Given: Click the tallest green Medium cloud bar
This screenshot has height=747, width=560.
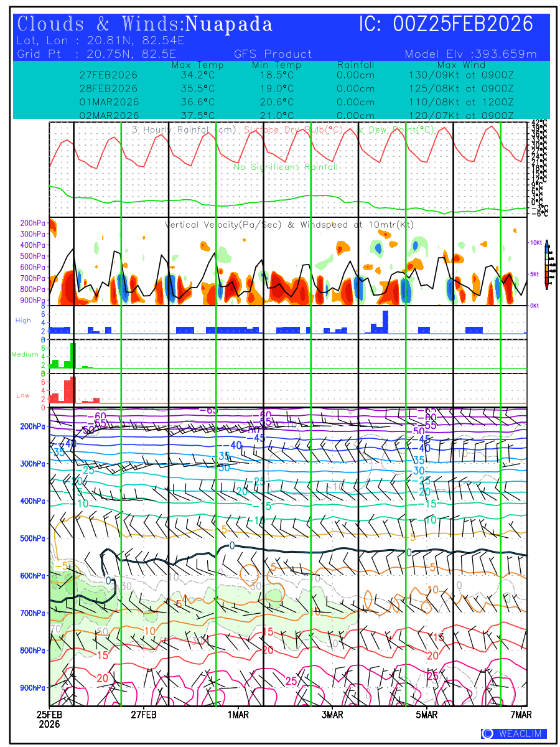Looking at the screenshot, I should click(x=73, y=355).
